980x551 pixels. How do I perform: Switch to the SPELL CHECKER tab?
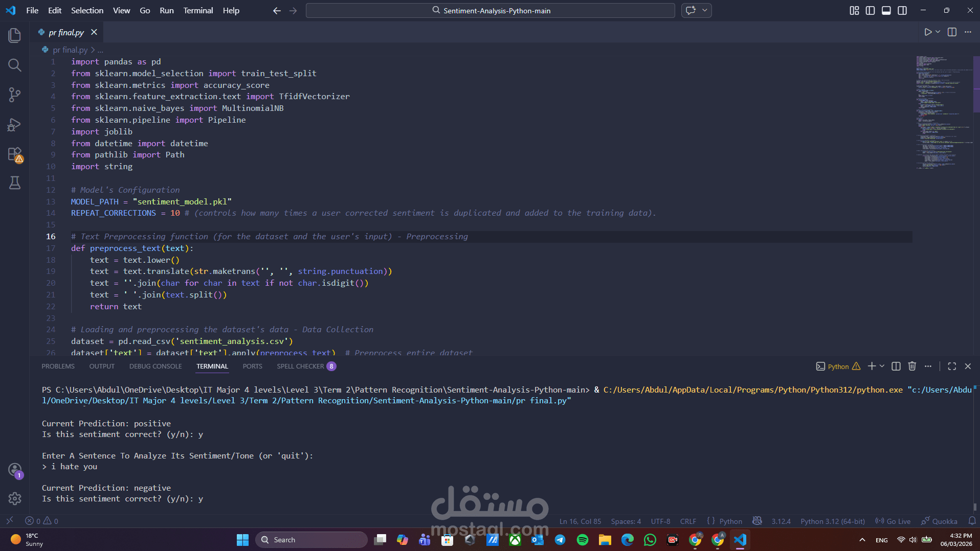click(x=306, y=366)
